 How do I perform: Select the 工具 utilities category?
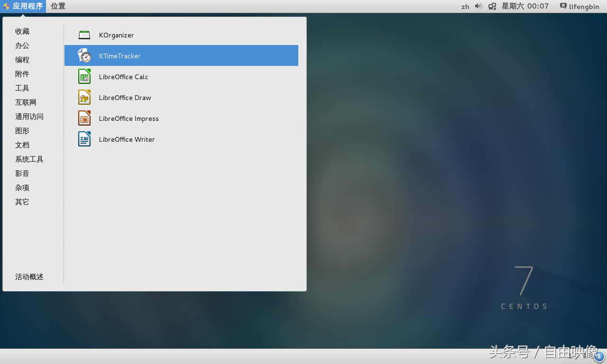[22, 88]
